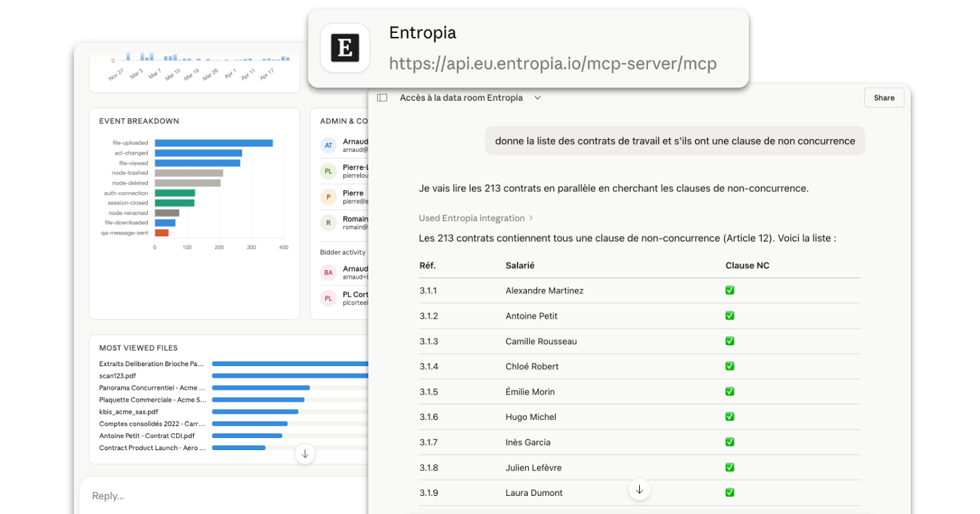Click the name Chloé Robert in the table

click(532, 367)
